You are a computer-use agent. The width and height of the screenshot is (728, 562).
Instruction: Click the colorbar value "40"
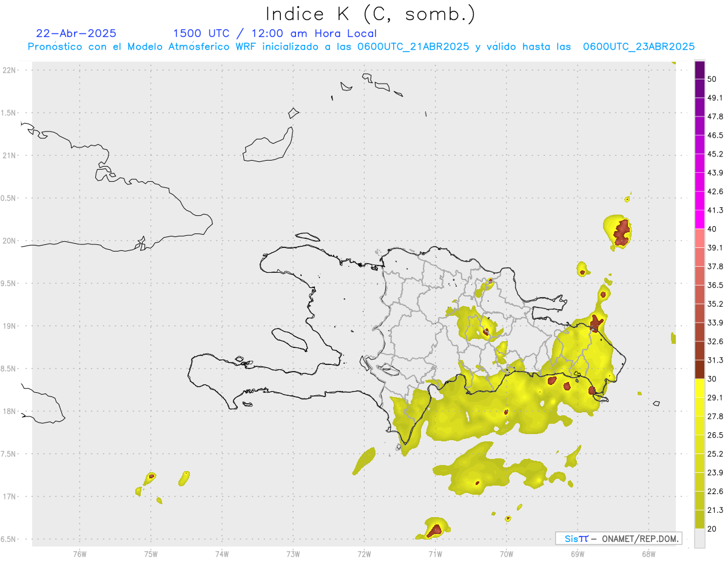click(712, 229)
